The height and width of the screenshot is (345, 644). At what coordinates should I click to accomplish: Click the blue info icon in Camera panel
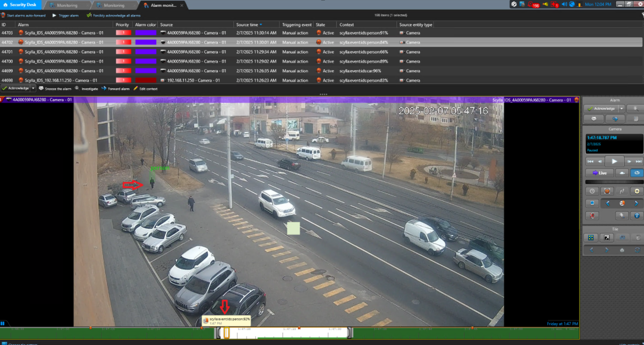pos(637,215)
